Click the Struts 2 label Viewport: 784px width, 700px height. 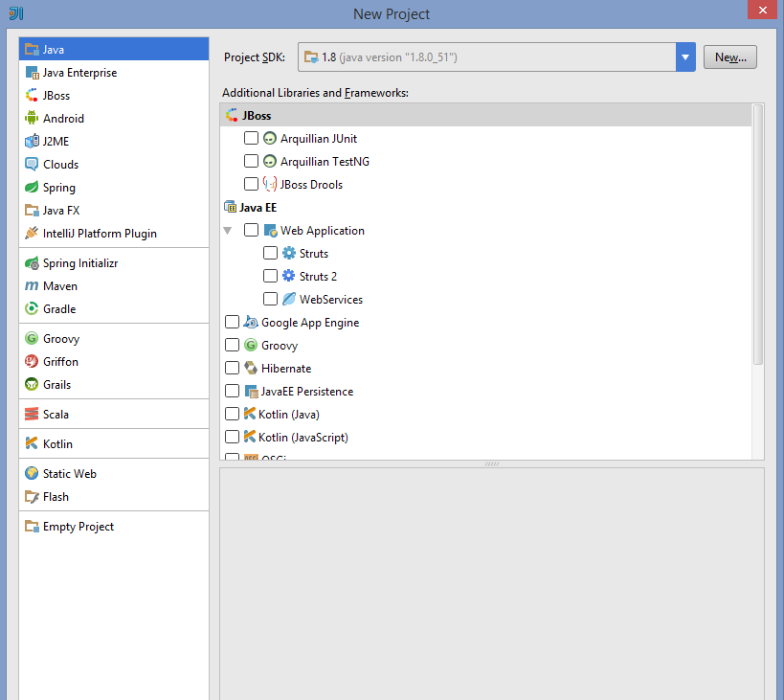click(x=318, y=277)
